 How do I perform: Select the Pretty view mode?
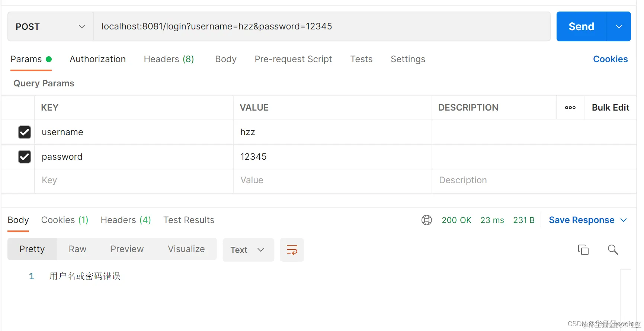(32, 249)
